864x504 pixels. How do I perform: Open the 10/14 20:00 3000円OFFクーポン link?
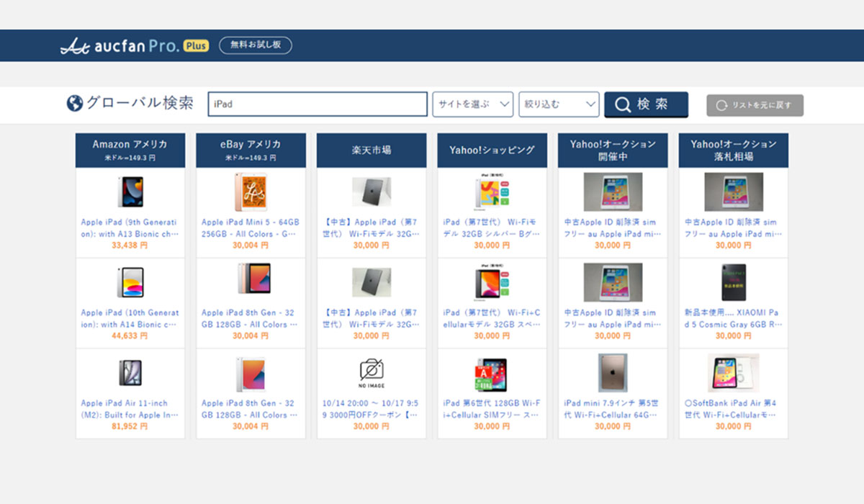(x=372, y=410)
